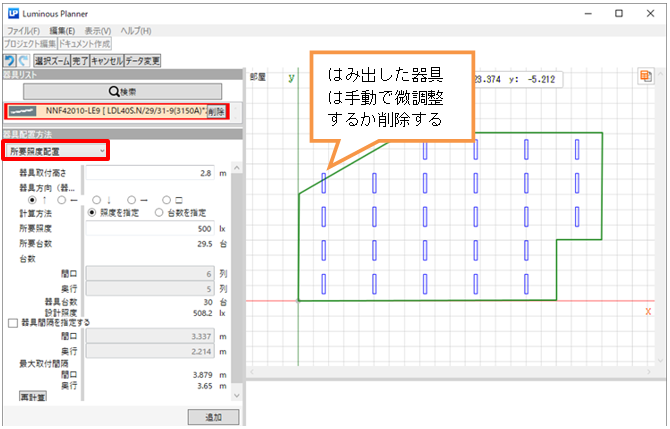The height and width of the screenshot is (429, 670).
Task: Click the 削除 button for fixture
Action: (x=216, y=111)
